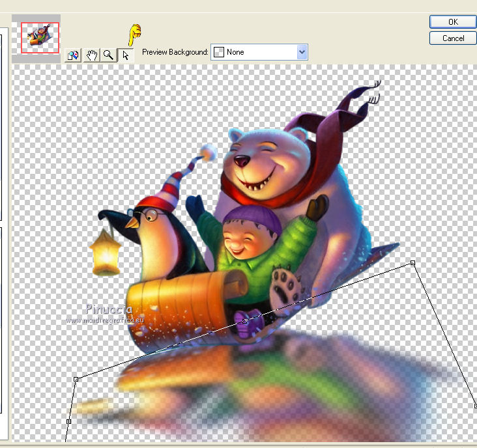Click the OK button
This screenshot has height=448, width=477.
coord(453,22)
